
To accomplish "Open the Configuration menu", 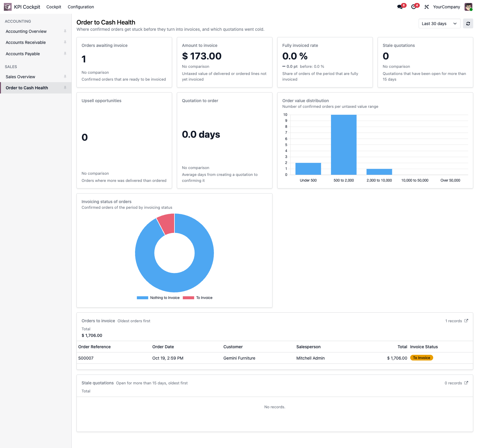I will (81, 7).
